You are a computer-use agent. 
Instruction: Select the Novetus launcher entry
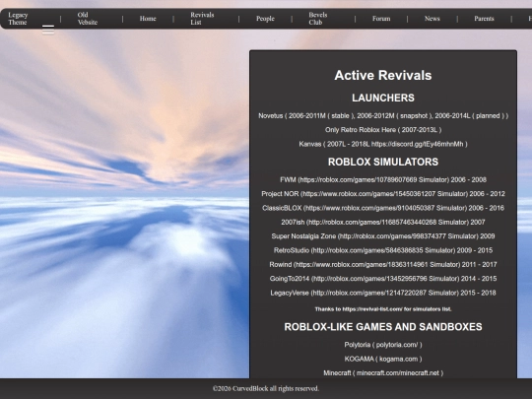pyautogui.click(x=383, y=116)
